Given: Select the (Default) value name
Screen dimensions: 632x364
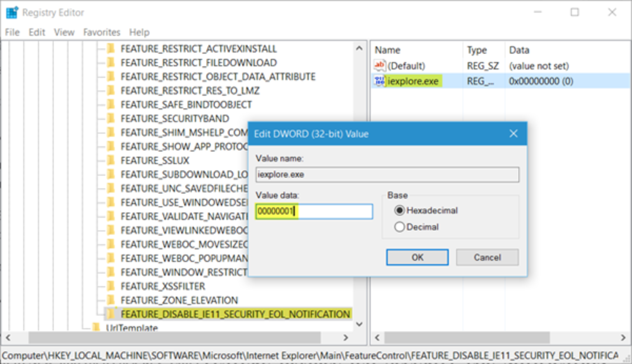Looking at the screenshot, I should coord(406,66).
